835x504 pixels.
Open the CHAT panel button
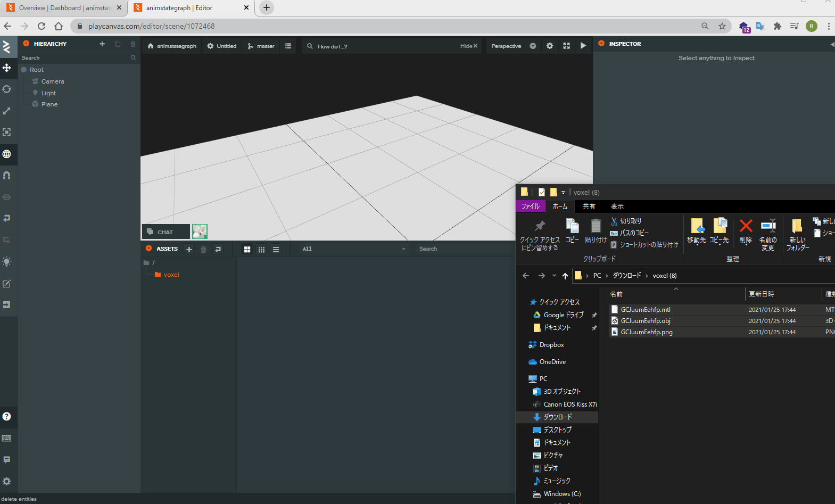[166, 232]
